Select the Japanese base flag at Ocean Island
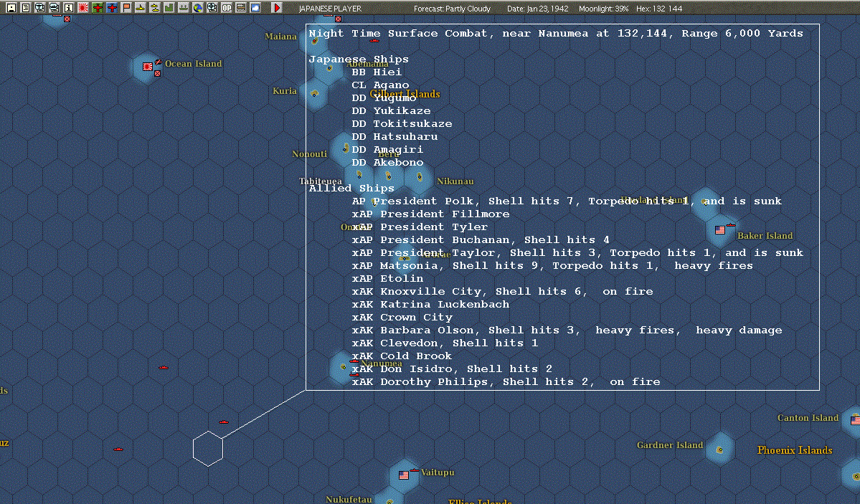The image size is (860, 504). click(148, 67)
